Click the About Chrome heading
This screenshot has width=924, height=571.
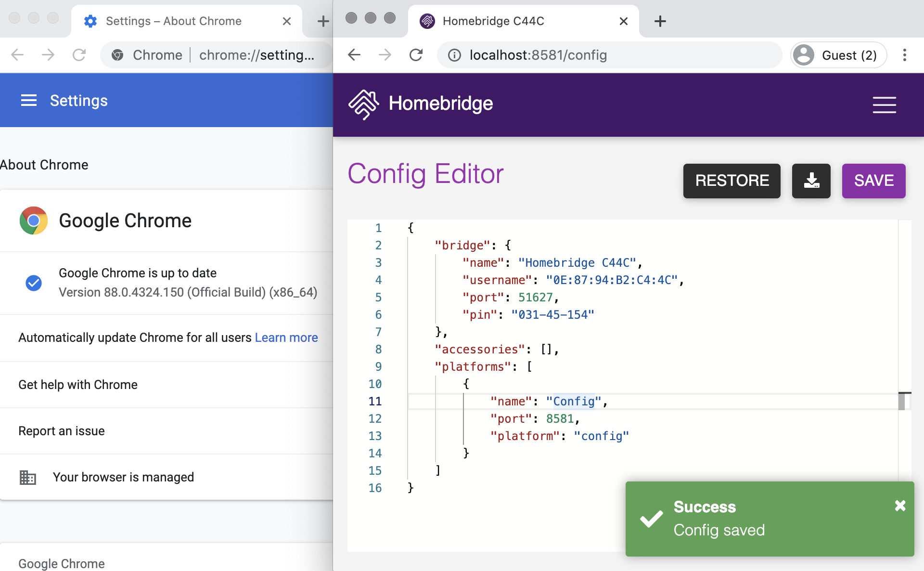(x=44, y=165)
